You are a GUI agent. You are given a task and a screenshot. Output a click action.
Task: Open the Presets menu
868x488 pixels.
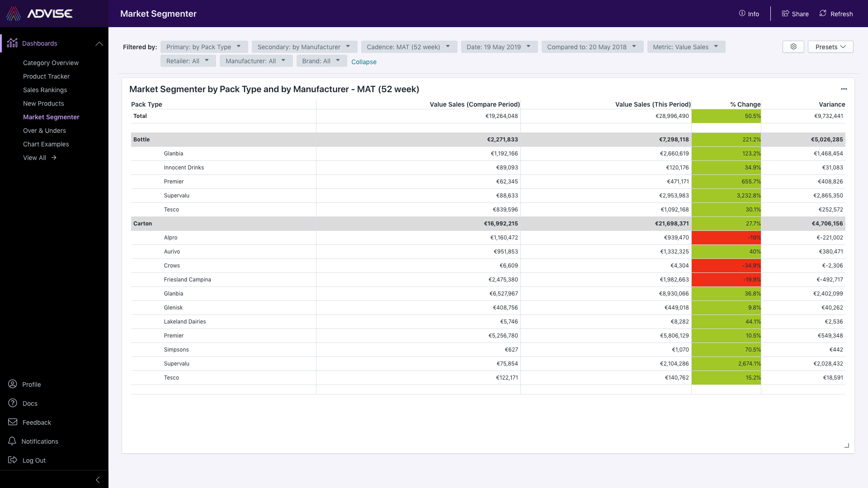[x=830, y=47]
